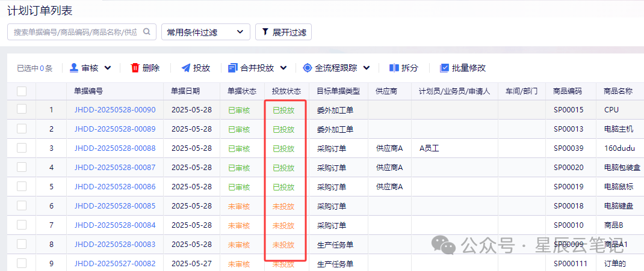This screenshot has height=271, width=644.
Task: Click the red trash 删除 icon
Action: pos(135,68)
